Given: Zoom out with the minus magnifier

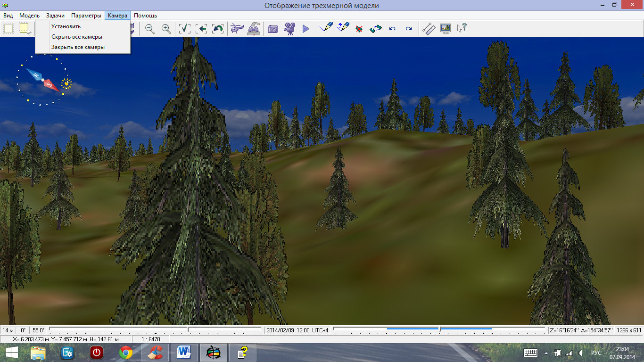Looking at the screenshot, I should tap(150, 28).
